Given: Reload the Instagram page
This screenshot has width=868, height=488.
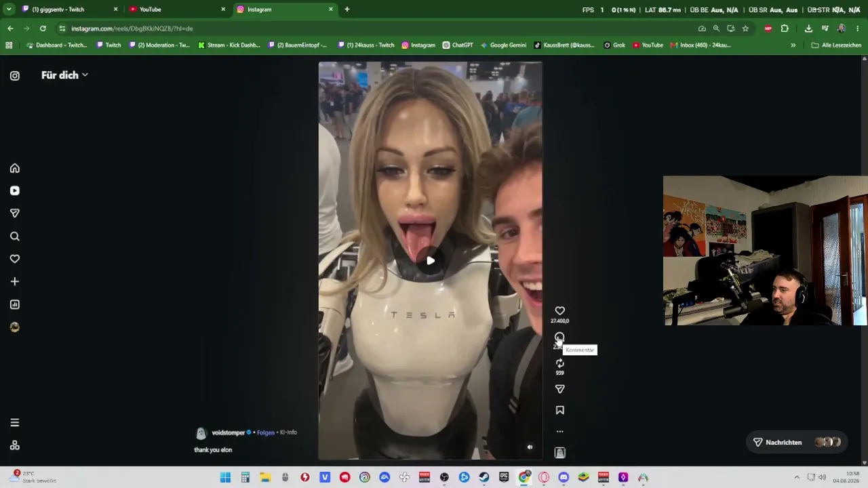Looking at the screenshot, I should [x=43, y=28].
